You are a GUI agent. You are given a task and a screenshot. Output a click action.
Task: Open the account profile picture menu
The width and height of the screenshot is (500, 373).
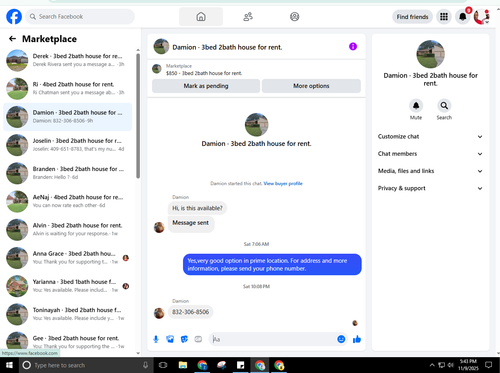(x=481, y=17)
